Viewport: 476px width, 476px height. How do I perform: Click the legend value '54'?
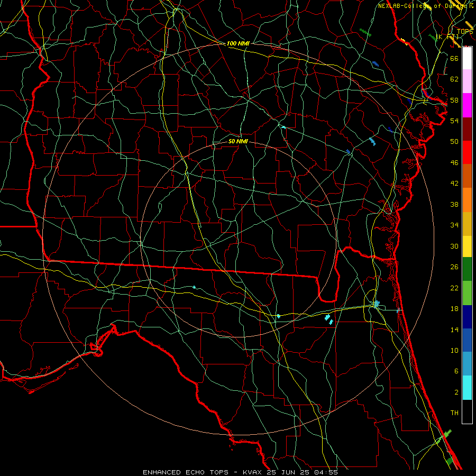(454, 121)
